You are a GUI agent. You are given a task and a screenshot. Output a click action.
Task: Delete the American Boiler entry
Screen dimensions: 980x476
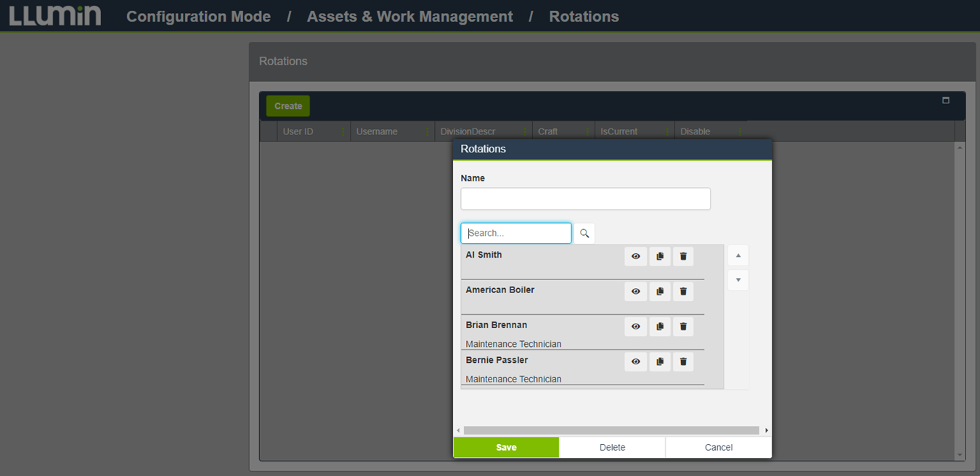point(683,292)
